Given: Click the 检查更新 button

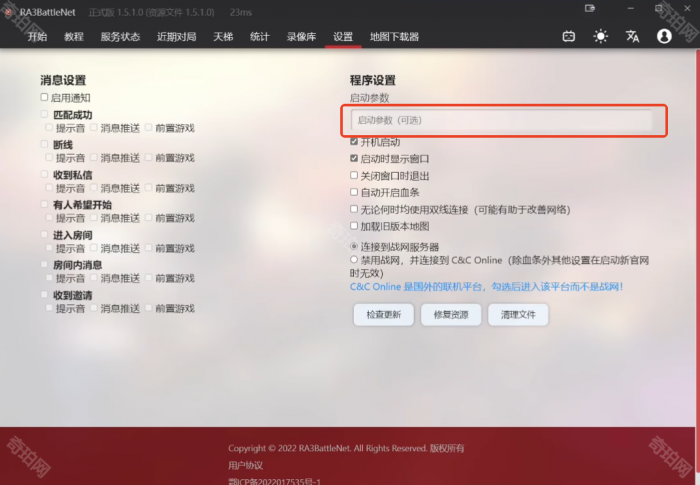Looking at the screenshot, I should pos(383,314).
